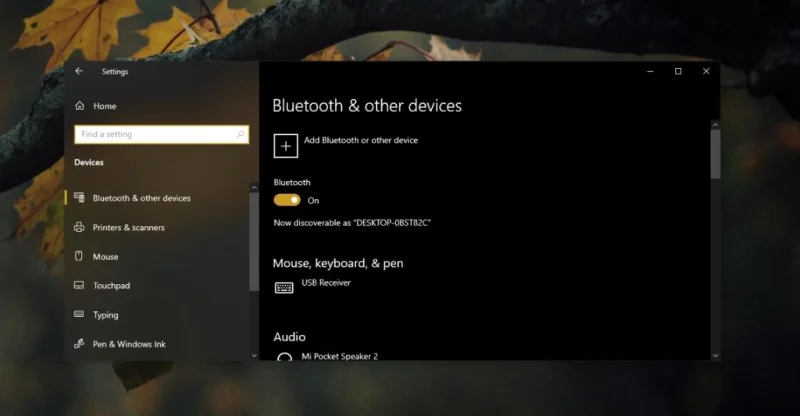Close the Settings window

pyautogui.click(x=706, y=71)
